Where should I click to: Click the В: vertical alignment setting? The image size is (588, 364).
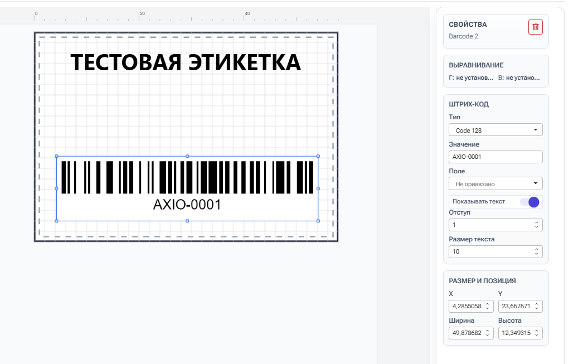click(x=519, y=77)
